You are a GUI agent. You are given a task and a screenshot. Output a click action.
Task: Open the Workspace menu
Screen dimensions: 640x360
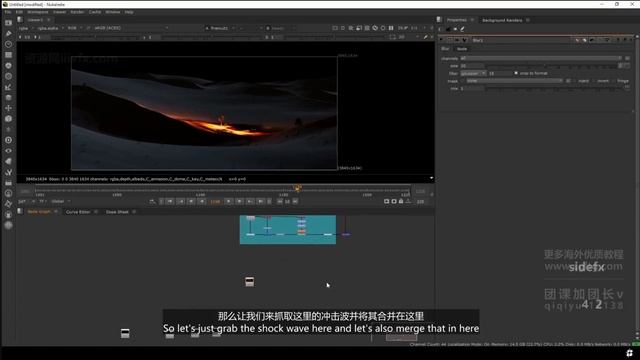[38, 12]
